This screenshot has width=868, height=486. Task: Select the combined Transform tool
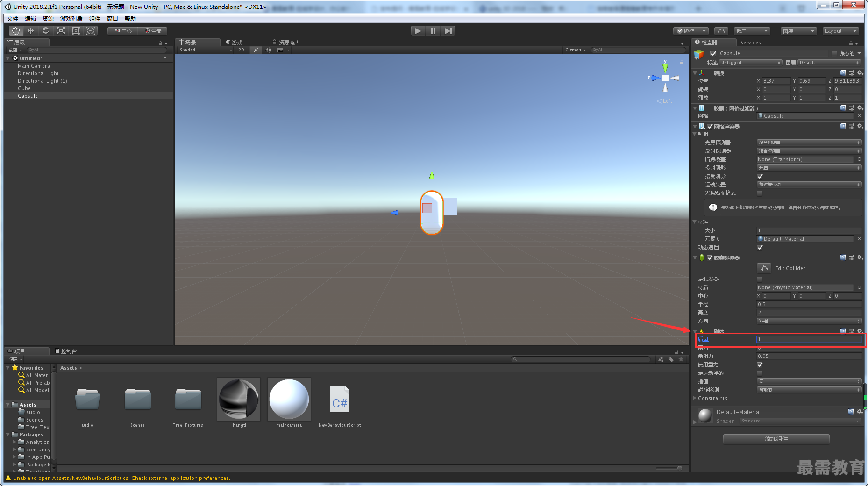pos(91,31)
